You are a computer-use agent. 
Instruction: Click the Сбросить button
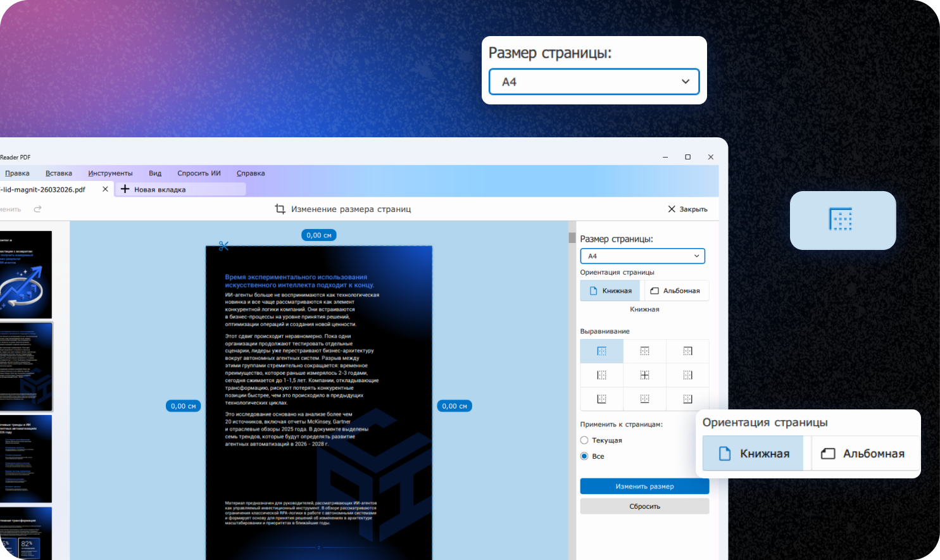coord(644,506)
